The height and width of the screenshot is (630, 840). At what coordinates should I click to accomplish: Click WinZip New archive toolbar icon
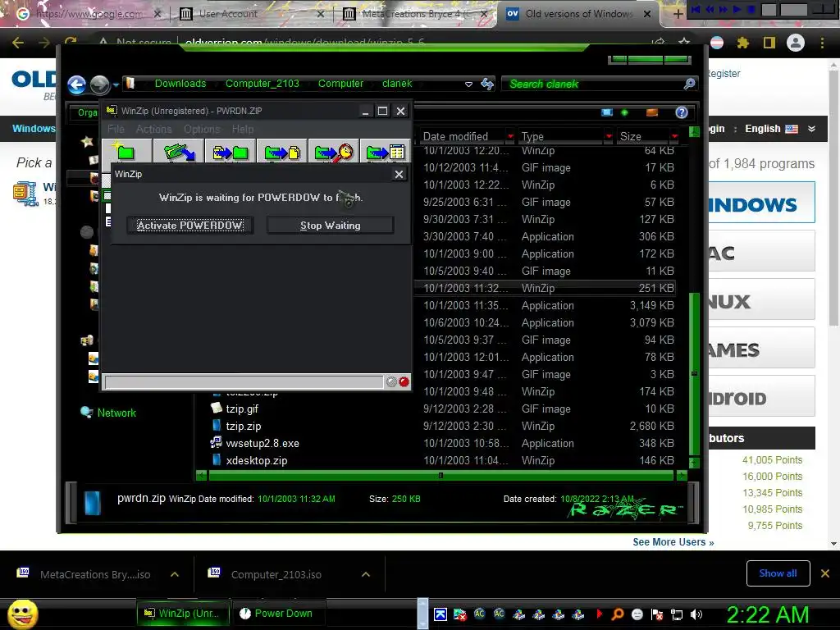pos(126,151)
